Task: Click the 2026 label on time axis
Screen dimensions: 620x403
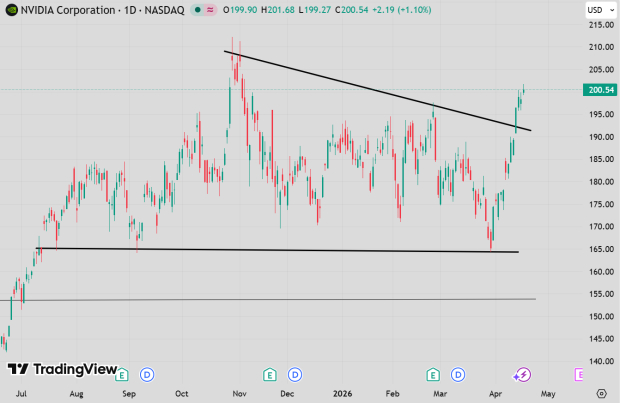Action: coord(342,394)
